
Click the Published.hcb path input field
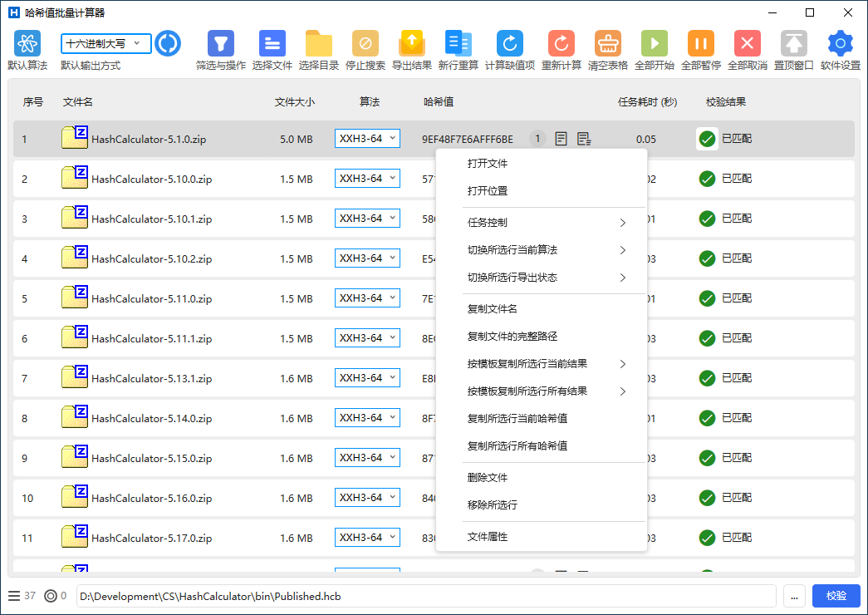click(x=426, y=596)
